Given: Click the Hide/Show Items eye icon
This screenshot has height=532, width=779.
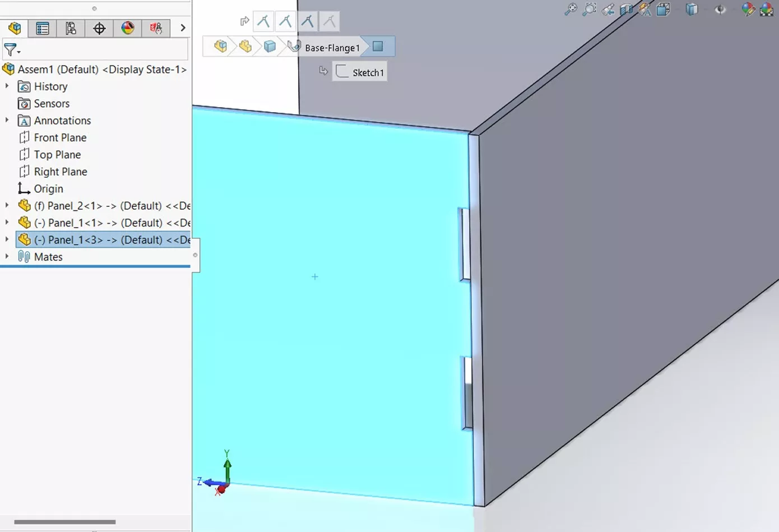Looking at the screenshot, I should 720,10.
